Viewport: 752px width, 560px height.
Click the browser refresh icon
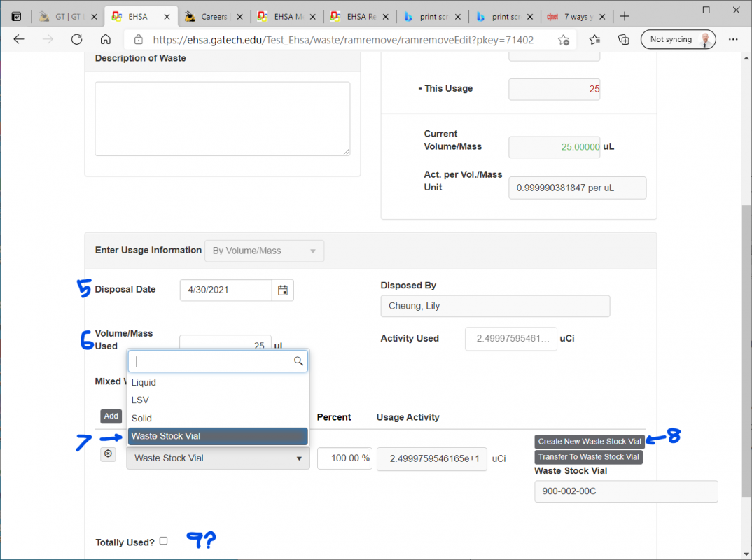[x=76, y=39]
